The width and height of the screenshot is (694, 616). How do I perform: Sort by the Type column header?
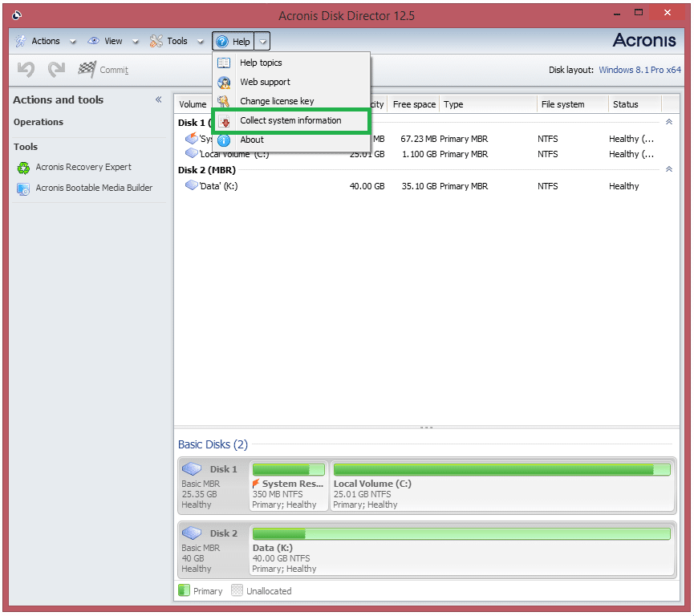[x=488, y=104]
